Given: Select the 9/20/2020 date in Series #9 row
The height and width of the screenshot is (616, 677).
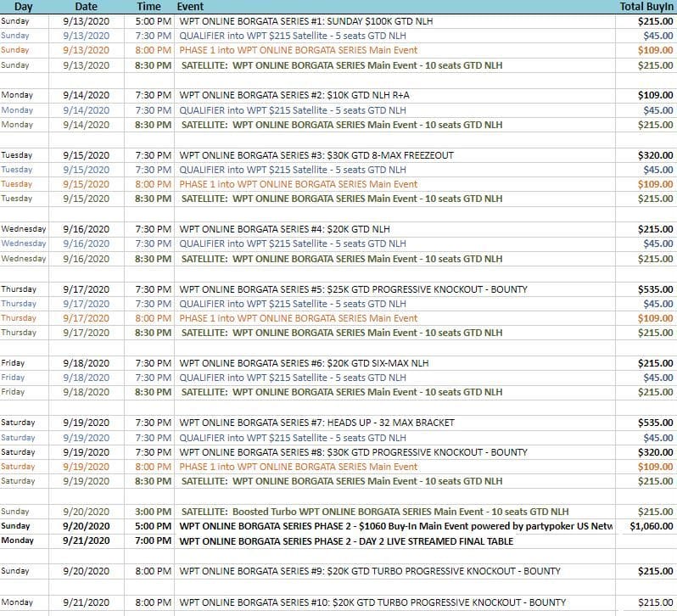Looking at the screenshot, I should 86,571.
